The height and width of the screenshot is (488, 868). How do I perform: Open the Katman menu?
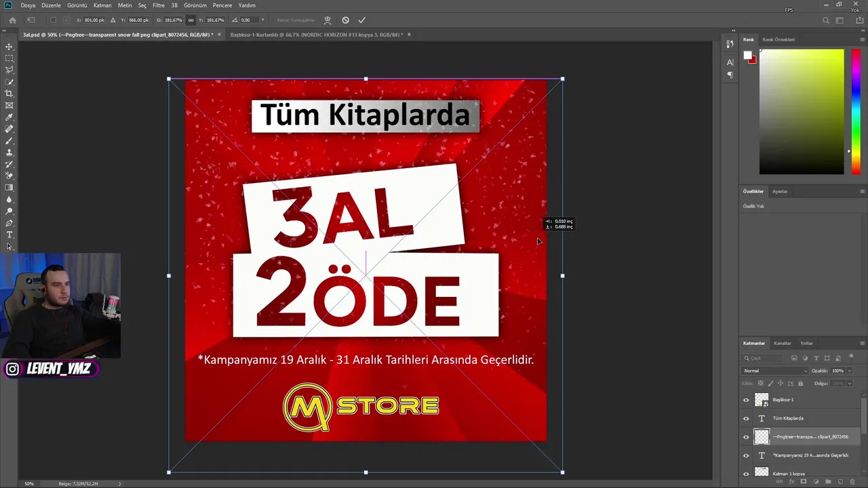click(x=102, y=5)
